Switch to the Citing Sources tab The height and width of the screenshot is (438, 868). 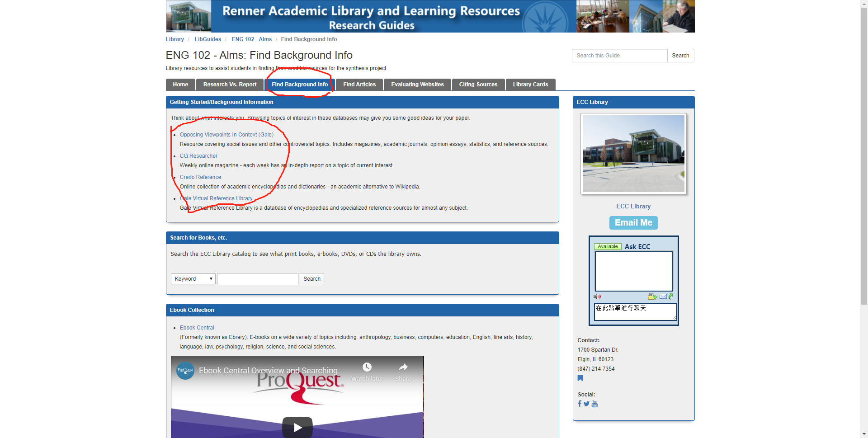coord(478,85)
